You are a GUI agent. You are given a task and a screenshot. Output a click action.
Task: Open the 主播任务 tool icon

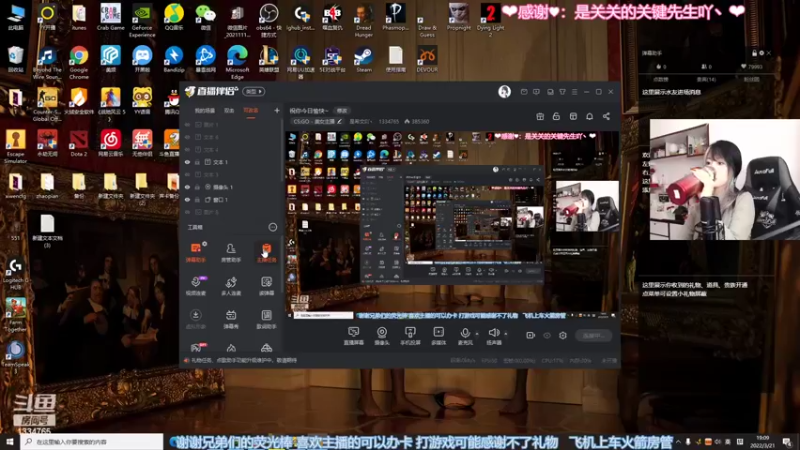pos(266,253)
